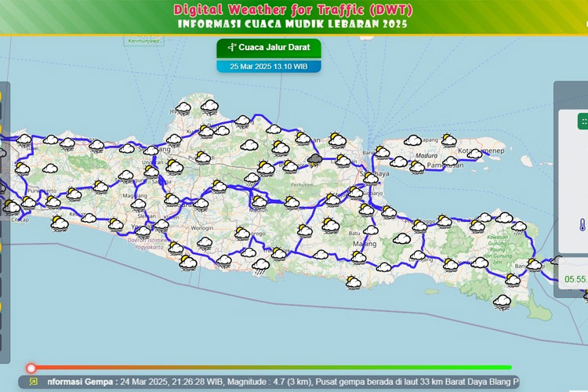Screen dimensions: 588x392
Task: Open the cloud icon on the Temanggung label
Action: [x=125, y=176]
